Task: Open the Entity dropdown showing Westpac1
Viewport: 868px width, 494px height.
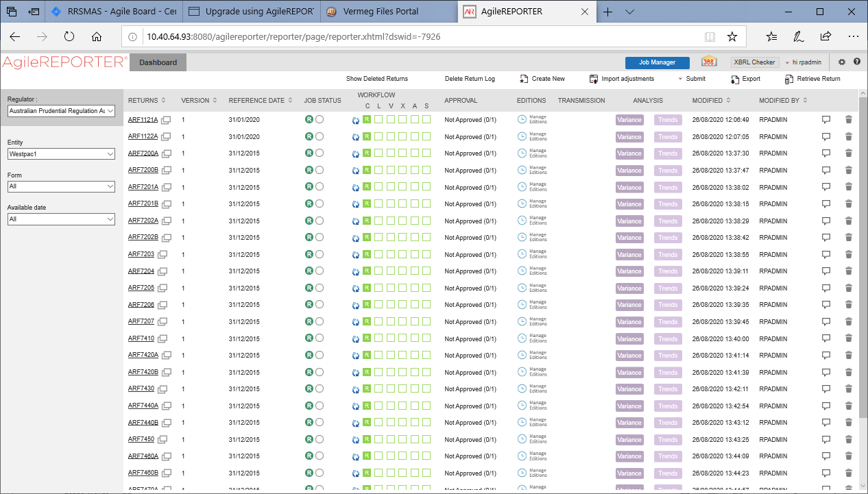Action: tap(61, 153)
